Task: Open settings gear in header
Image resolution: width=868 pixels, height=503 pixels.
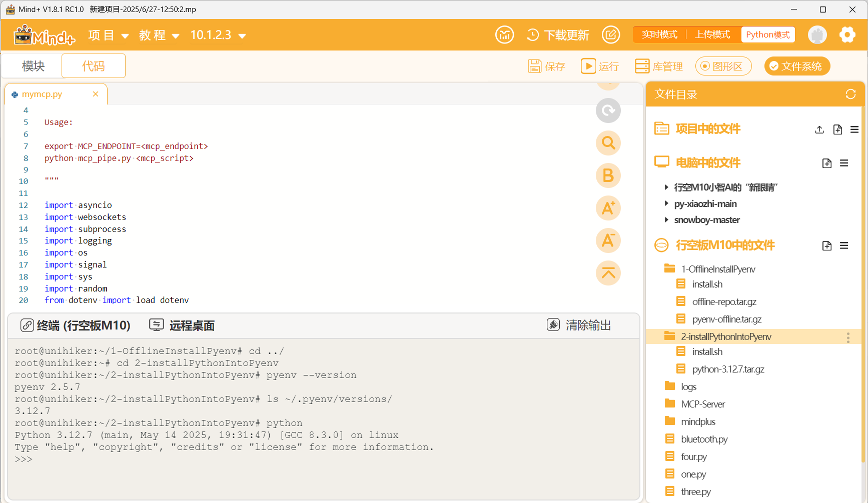Action: pos(847,35)
